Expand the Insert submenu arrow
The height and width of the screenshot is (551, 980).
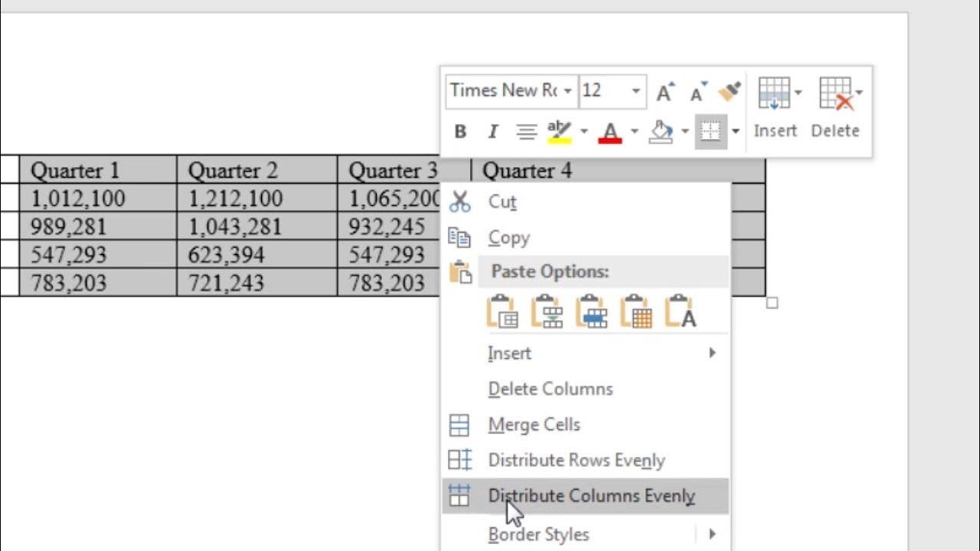712,353
